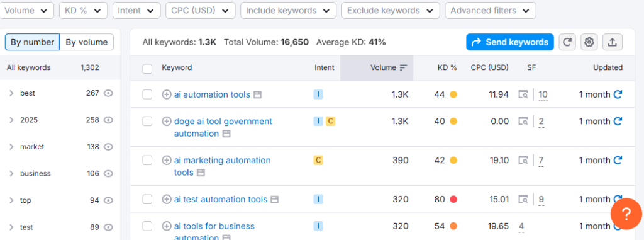Open Exclude keywords dropdown
The height and width of the screenshot is (240, 644).
[x=391, y=11]
